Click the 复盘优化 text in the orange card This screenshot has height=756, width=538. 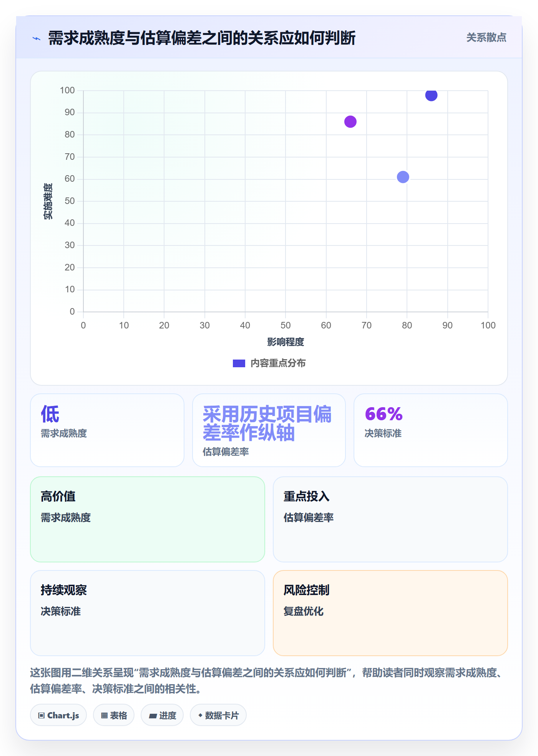pyautogui.click(x=304, y=611)
